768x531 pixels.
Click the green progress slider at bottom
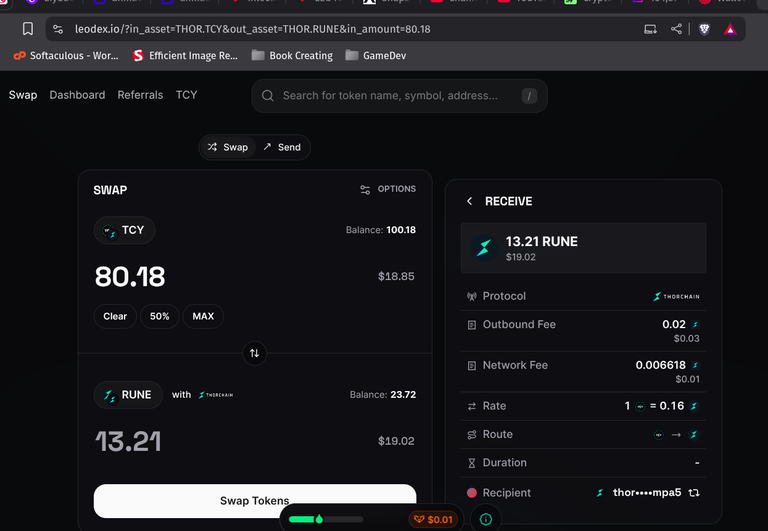[x=326, y=519]
